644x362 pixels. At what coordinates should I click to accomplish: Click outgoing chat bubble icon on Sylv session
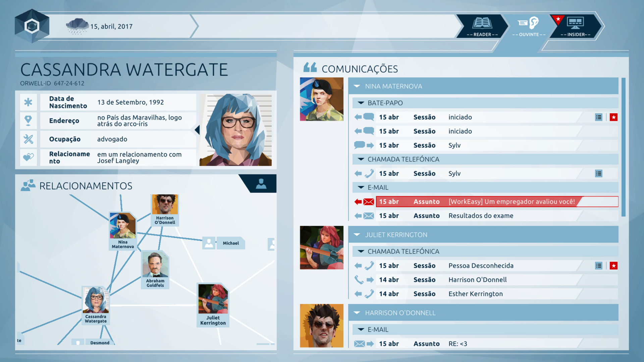360,145
